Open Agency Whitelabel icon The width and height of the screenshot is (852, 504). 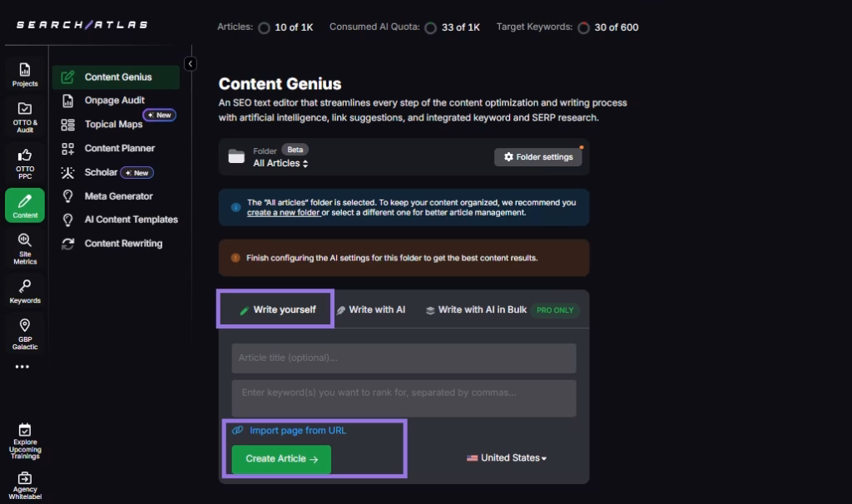pos(25,485)
